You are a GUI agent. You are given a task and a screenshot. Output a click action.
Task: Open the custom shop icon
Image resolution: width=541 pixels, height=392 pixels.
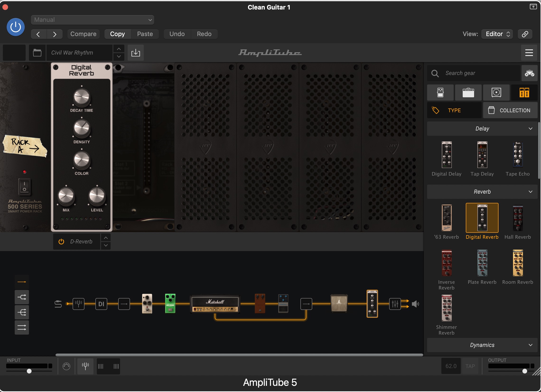click(x=529, y=73)
